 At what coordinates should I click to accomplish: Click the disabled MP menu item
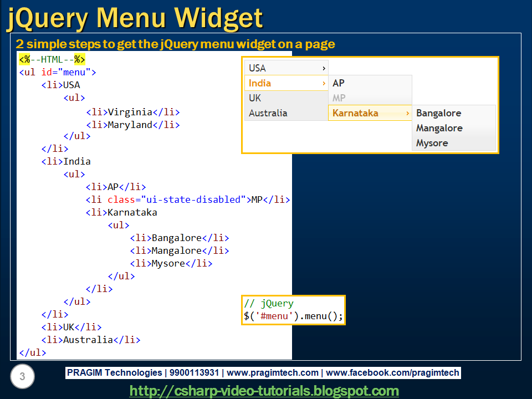click(x=338, y=98)
